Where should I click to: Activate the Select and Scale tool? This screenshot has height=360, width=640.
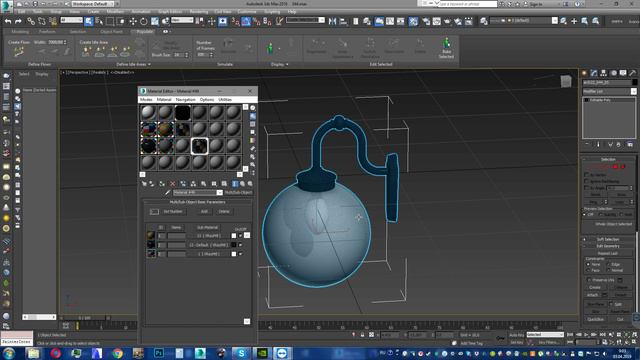[155, 21]
